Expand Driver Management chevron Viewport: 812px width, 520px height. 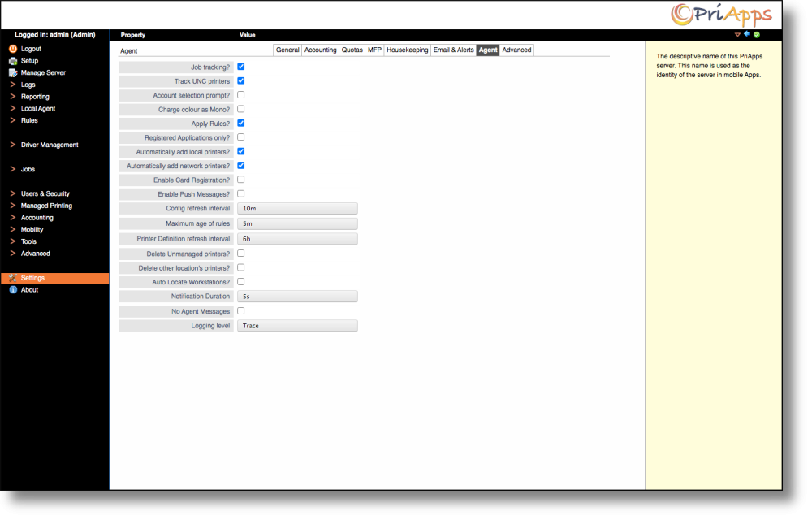point(12,145)
